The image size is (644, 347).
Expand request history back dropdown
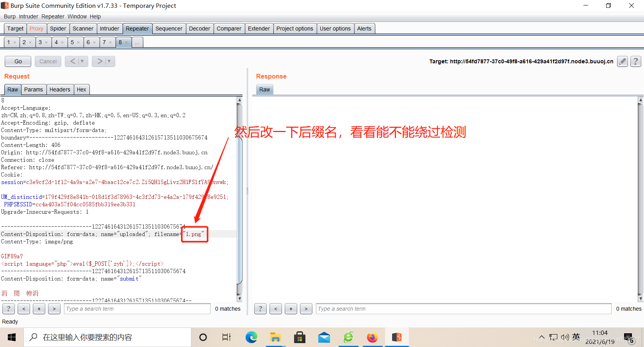click(82, 61)
